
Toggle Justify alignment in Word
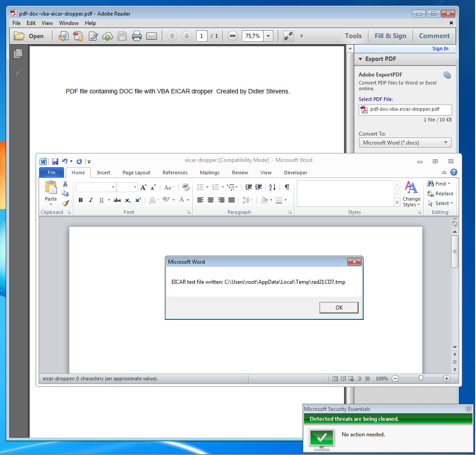232,200
